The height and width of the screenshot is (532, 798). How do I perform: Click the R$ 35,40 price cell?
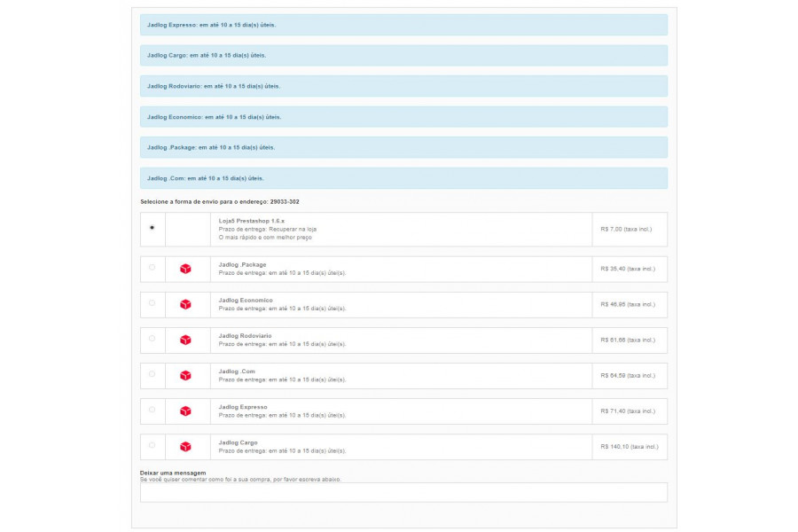pyautogui.click(x=630, y=269)
